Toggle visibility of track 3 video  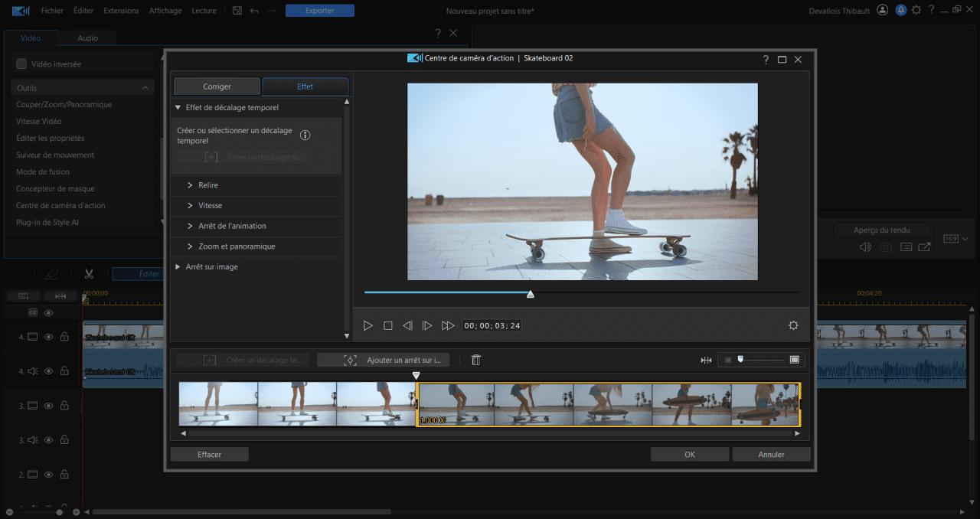pyautogui.click(x=48, y=405)
